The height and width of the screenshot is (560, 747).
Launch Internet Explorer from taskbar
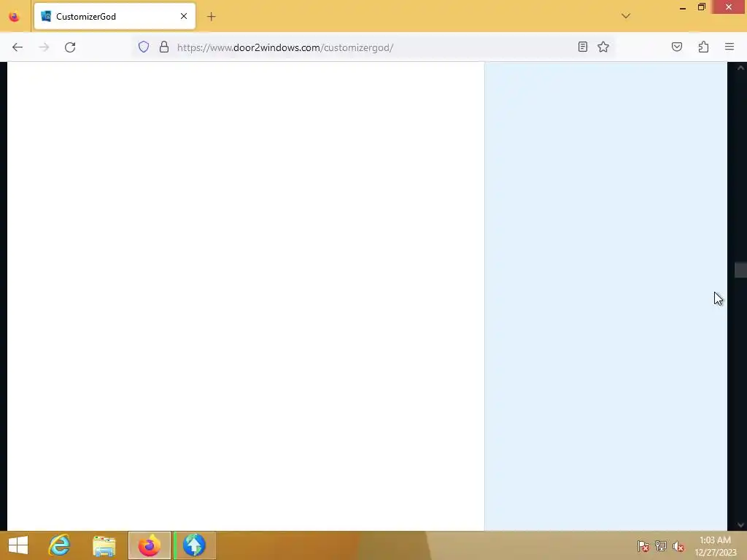[x=60, y=545]
